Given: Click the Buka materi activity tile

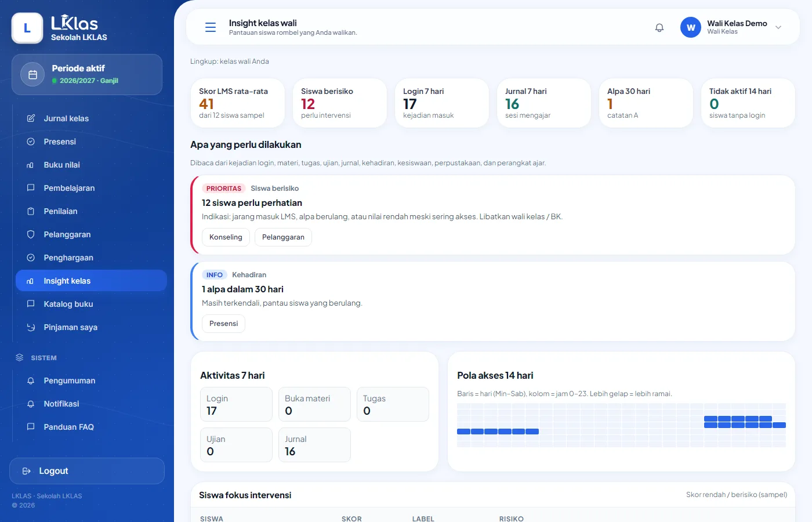Looking at the screenshot, I should [x=314, y=404].
